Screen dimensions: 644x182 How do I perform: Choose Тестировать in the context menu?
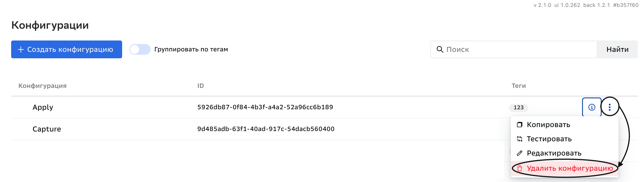549,139
